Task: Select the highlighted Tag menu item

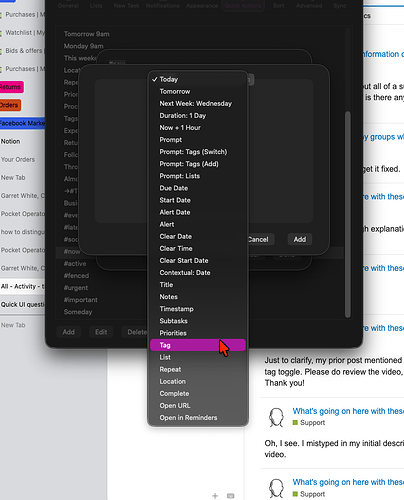Action: [x=198, y=345]
